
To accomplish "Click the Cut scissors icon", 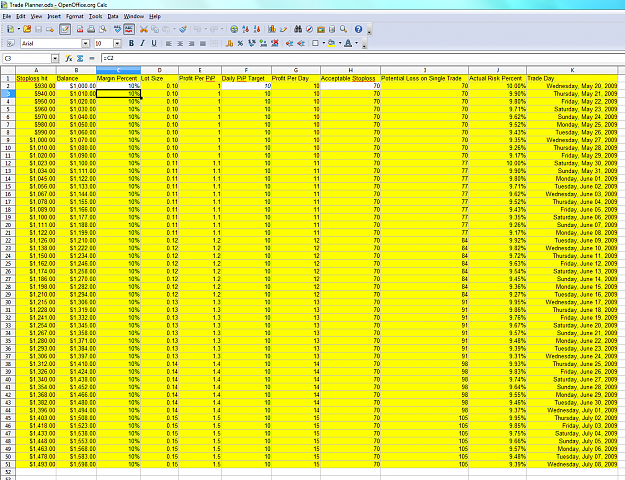I will (143, 29).
